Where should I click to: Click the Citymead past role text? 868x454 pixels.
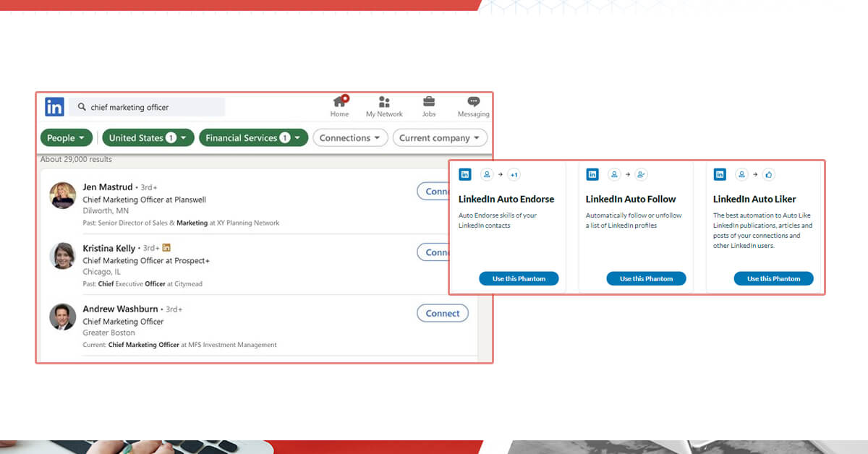point(142,284)
